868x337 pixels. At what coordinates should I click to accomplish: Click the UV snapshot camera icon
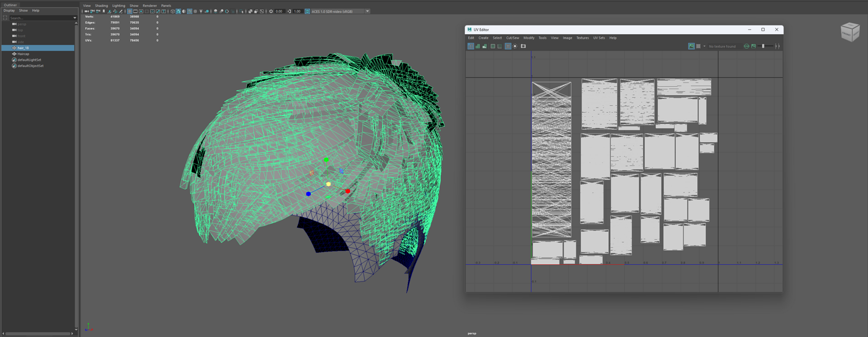pyautogui.click(x=523, y=46)
